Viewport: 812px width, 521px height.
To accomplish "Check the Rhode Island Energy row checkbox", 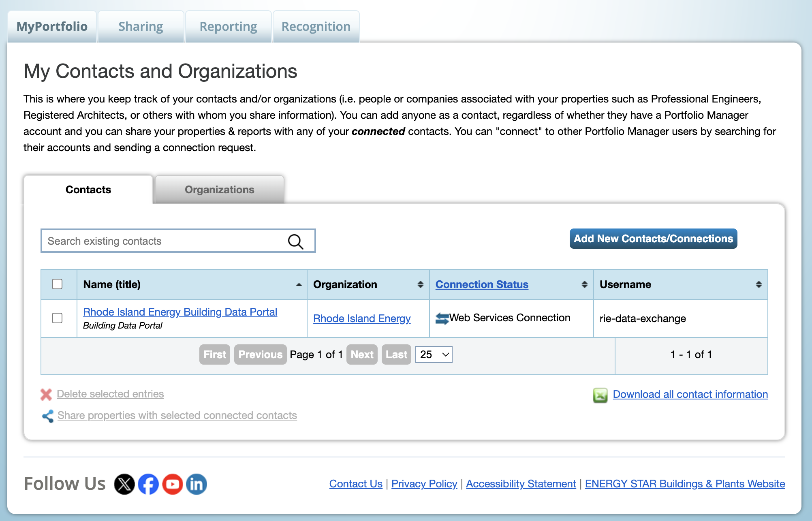I will coord(57,318).
